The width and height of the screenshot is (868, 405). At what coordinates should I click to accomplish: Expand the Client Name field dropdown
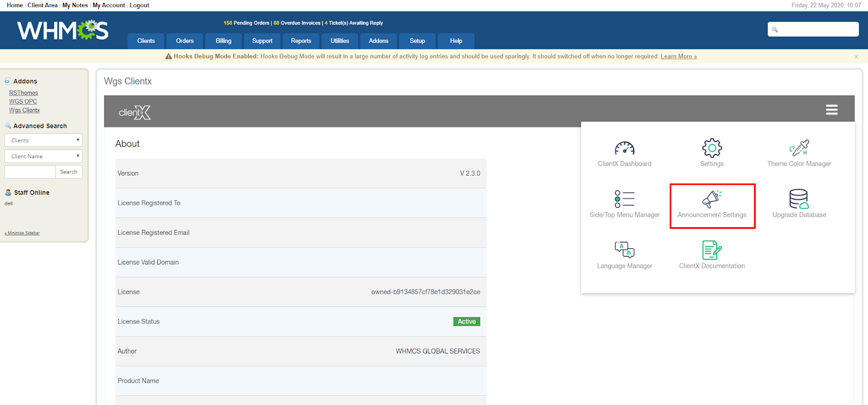point(43,156)
